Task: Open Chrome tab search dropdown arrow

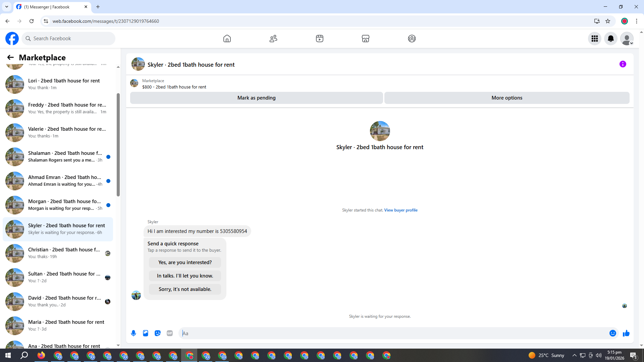Action: (x=6, y=7)
